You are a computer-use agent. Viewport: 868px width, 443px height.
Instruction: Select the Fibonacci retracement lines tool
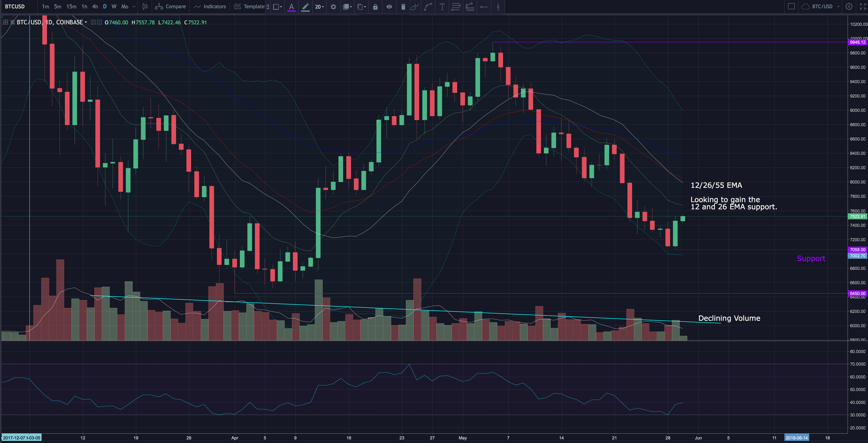point(456,6)
